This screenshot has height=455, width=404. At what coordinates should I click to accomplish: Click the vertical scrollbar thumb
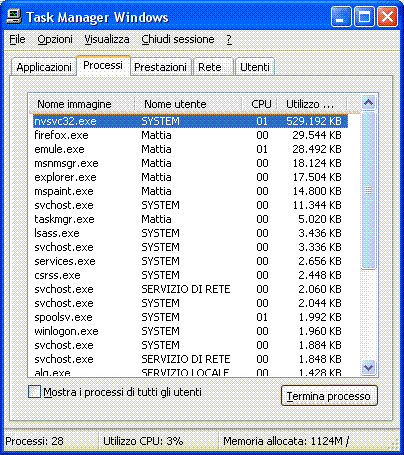point(368,190)
